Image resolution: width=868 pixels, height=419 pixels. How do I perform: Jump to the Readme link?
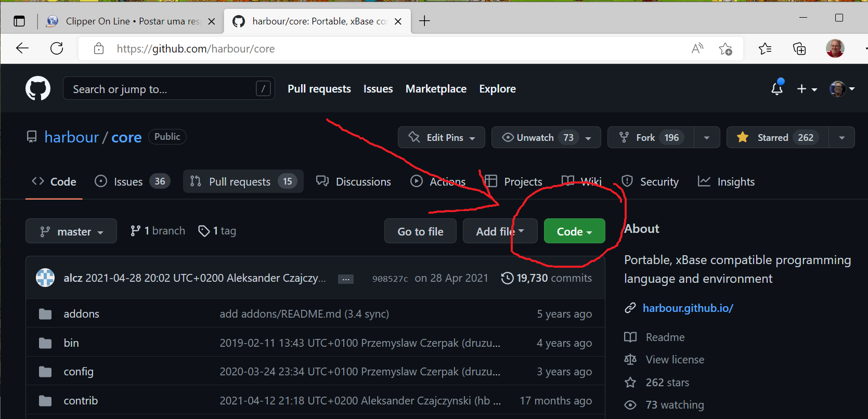[655, 337]
